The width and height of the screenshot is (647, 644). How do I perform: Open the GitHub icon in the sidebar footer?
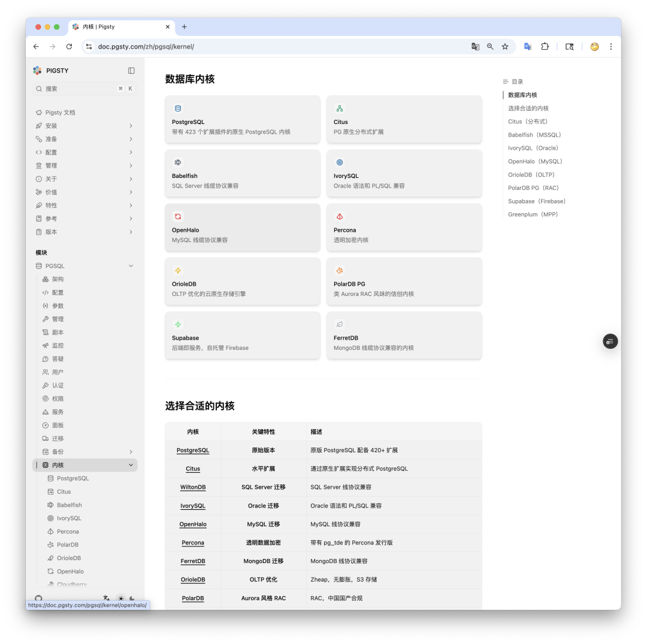38,598
